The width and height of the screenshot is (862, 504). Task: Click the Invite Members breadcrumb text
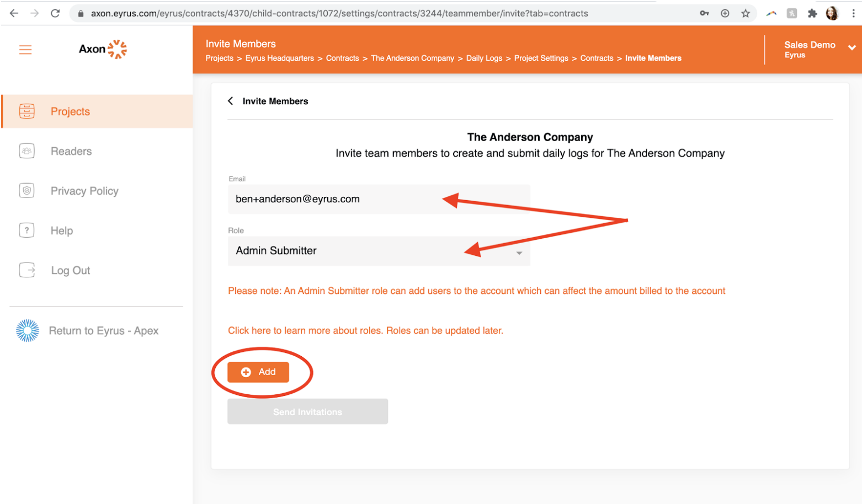pyautogui.click(x=653, y=58)
